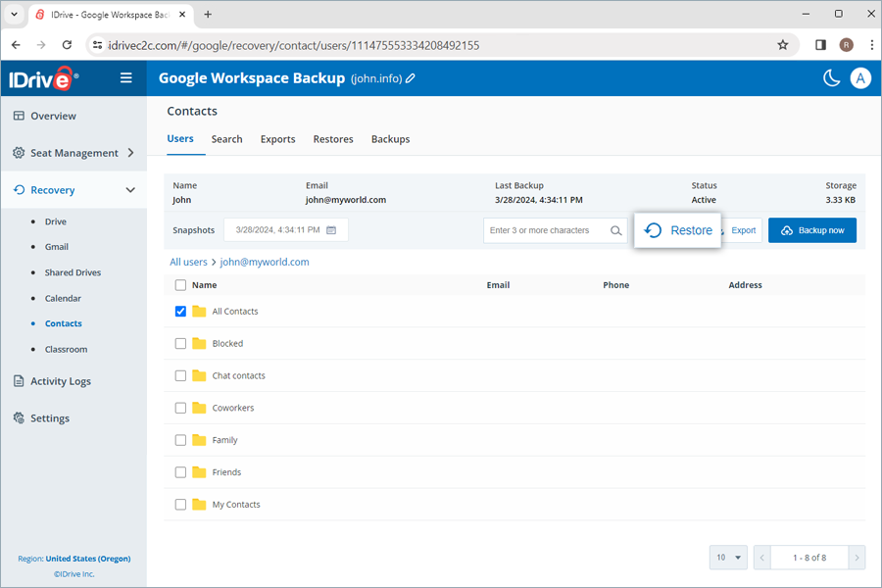Open the page size dropdown showing 10
882x588 pixels.
[x=728, y=557]
